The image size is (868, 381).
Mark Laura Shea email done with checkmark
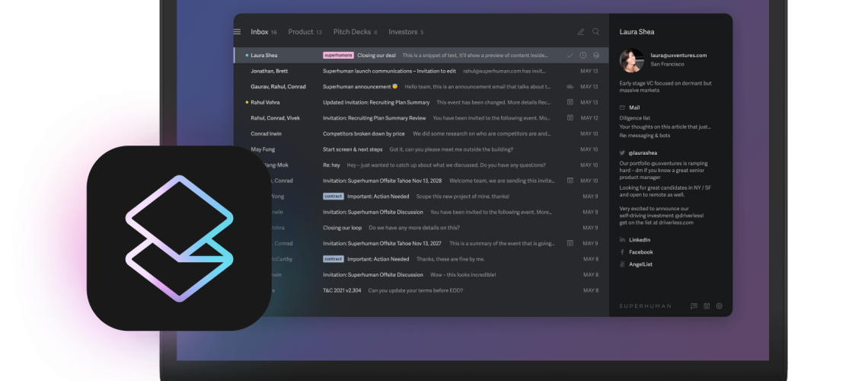tap(570, 56)
